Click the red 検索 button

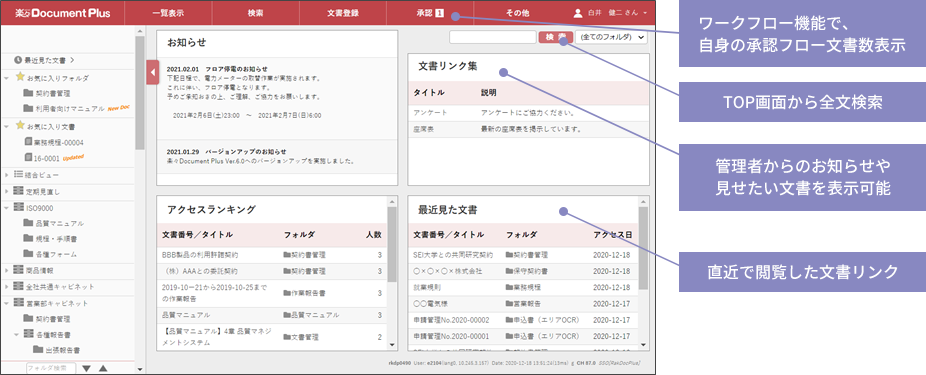[x=555, y=37]
